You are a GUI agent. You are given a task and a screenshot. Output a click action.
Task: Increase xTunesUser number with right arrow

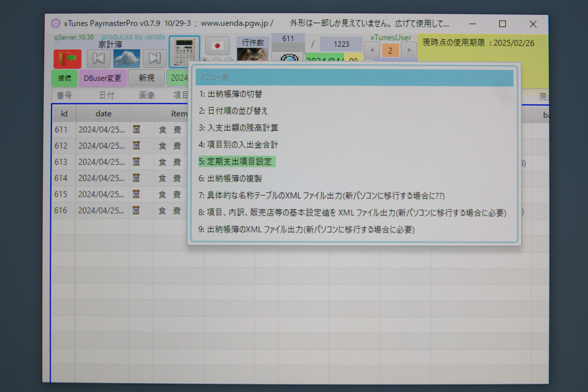click(408, 50)
